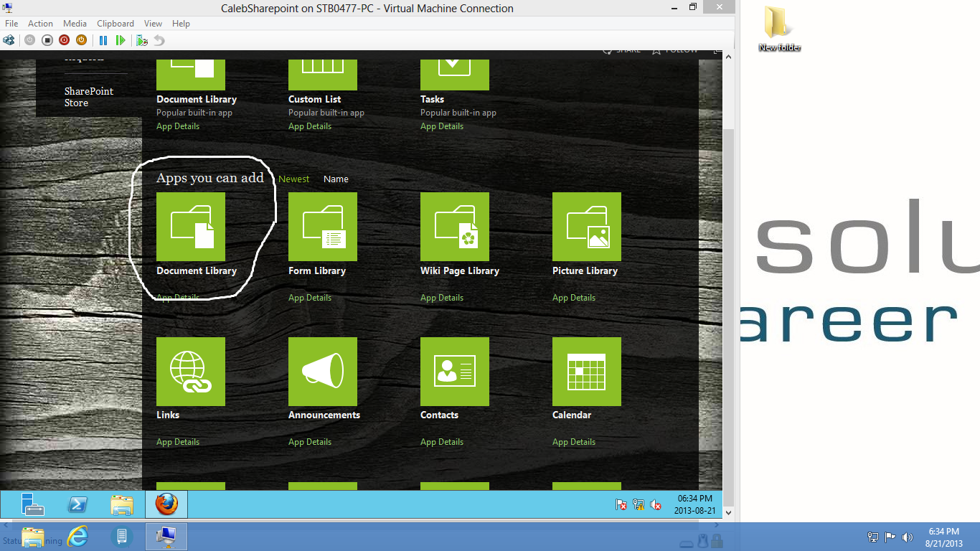980x551 pixels.
Task: Open the View menu
Action: (153, 24)
